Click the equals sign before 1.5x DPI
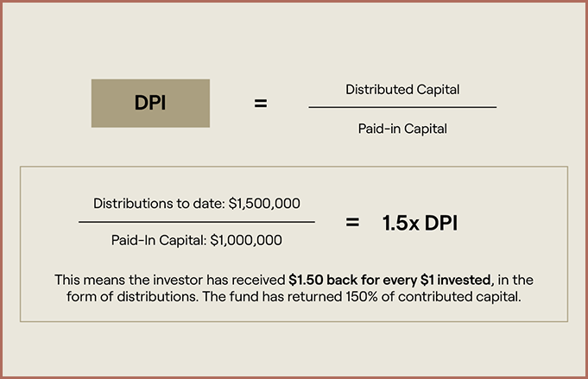 tap(352, 222)
